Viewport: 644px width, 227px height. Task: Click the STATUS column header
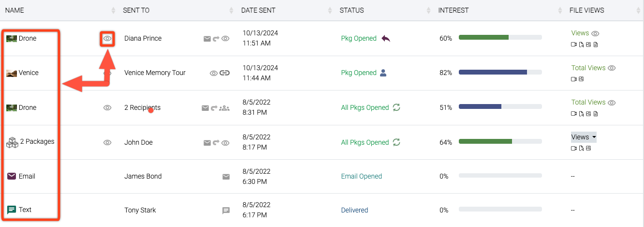351,10
